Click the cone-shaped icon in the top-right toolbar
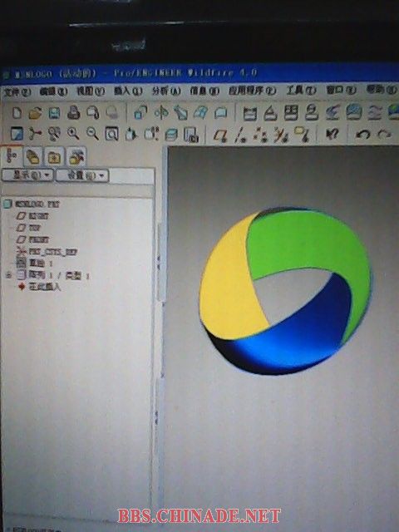Screen dimensions: 399x532 click(270, 113)
